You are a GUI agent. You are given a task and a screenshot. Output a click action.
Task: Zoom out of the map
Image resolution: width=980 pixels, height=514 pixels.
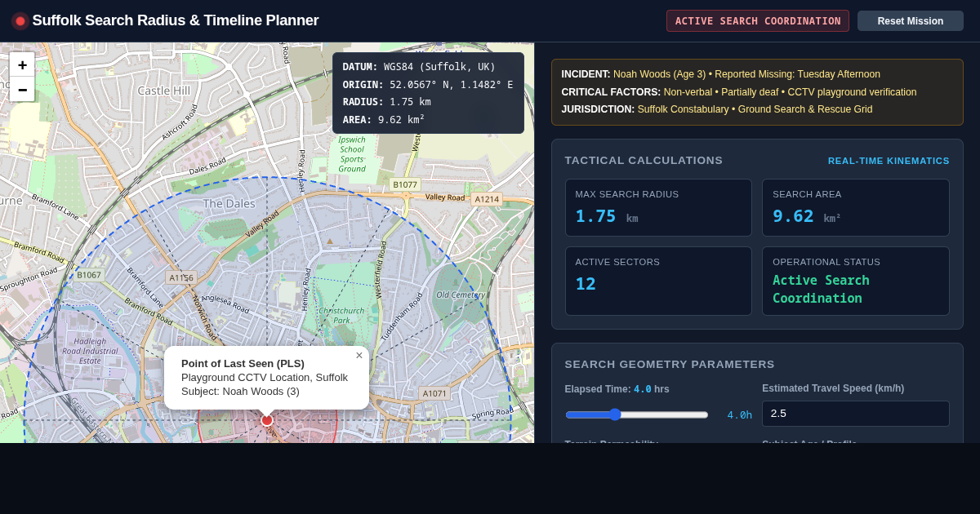(22, 89)
